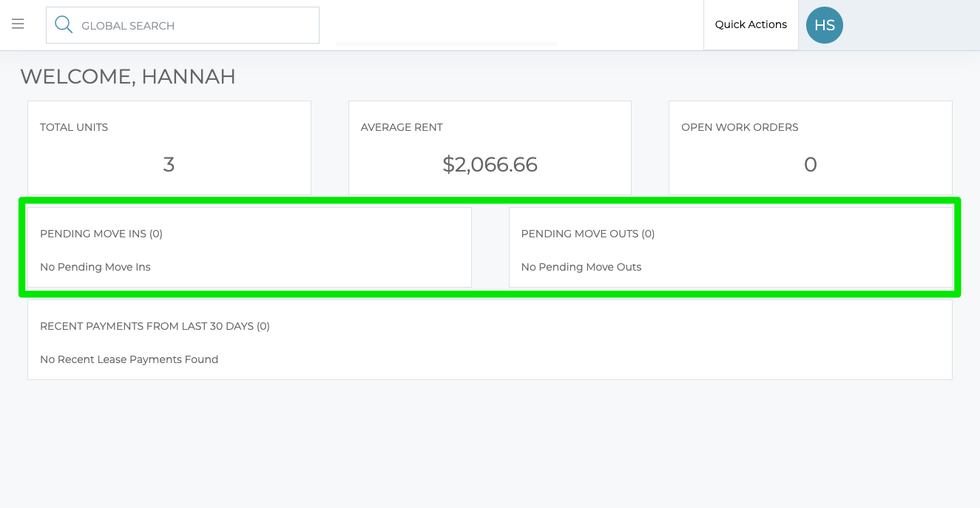Click the magnifying glass search icon
Viewport: 980px width, 508px height.
(64, 25)
